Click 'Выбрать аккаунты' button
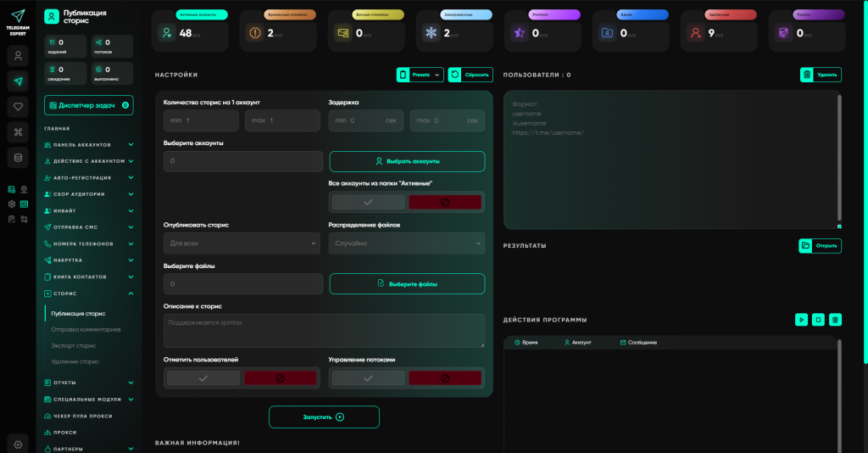This screenshot has height=453, width=868. click(407, 161)
